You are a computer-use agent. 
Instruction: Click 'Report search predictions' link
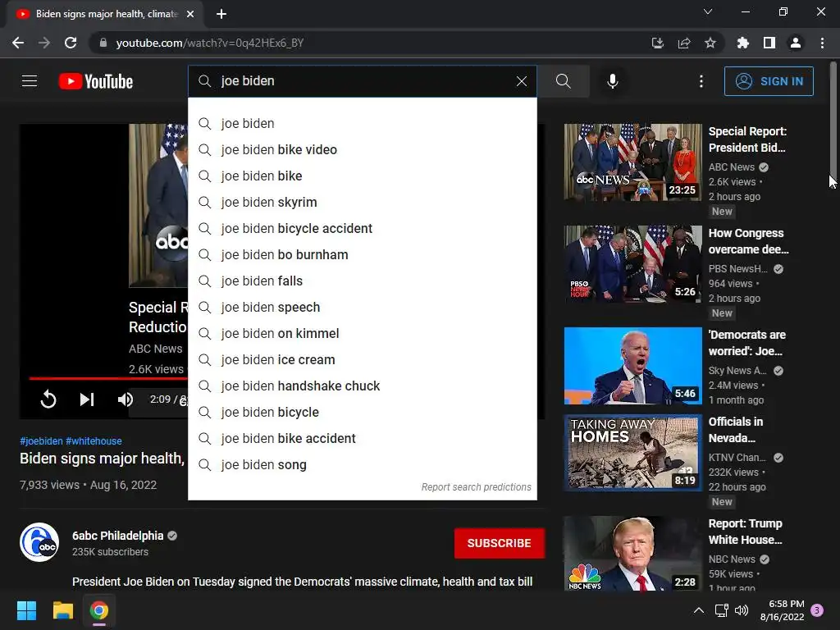click(476, 487)
